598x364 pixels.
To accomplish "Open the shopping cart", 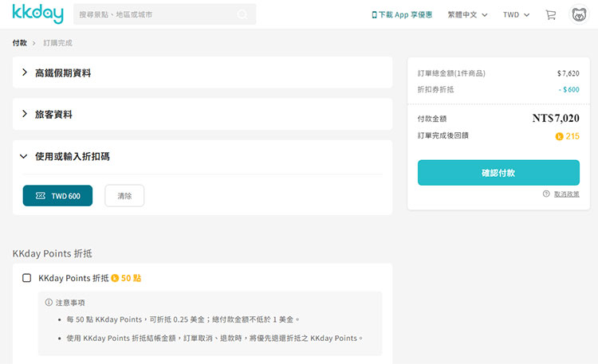I will (x=550, y=14).
